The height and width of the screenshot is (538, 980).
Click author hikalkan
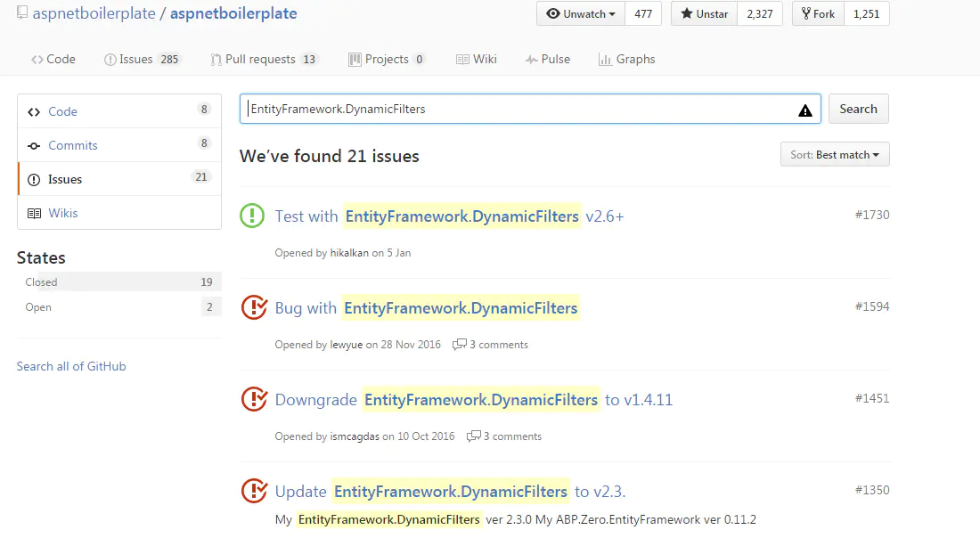[349, 253]
